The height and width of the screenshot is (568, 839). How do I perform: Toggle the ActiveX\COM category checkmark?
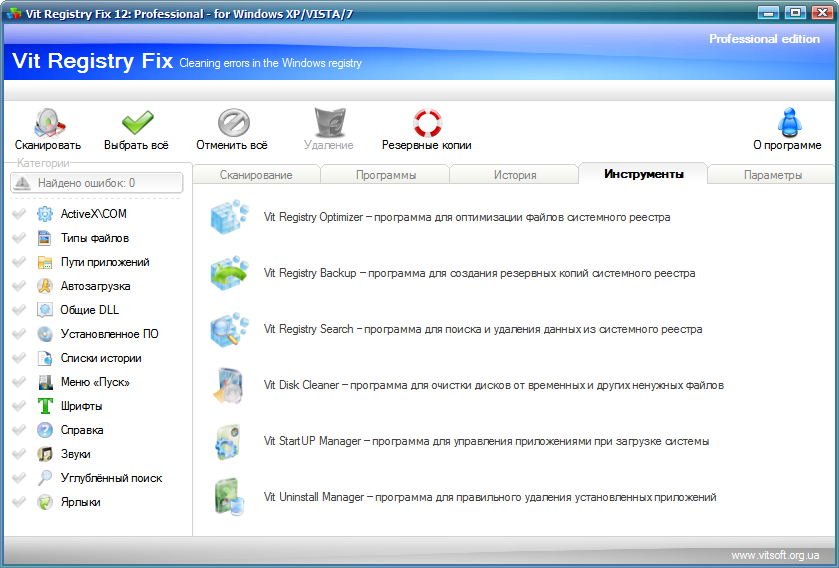coord(18,214)
